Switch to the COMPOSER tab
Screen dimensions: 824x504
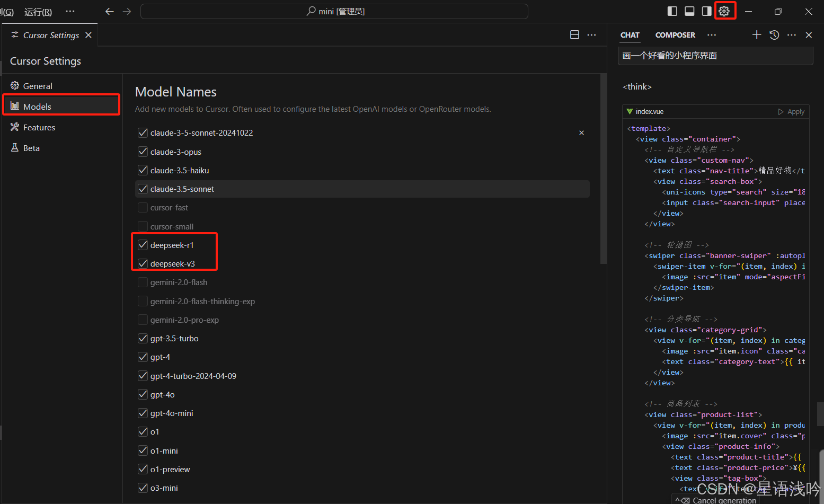coord(675,35)
